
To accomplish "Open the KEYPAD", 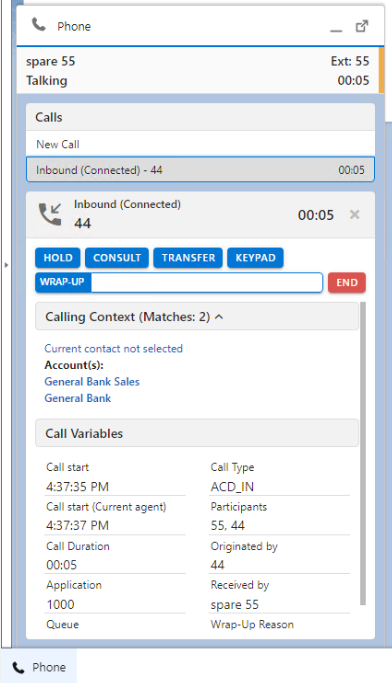I will click(255, 258).
